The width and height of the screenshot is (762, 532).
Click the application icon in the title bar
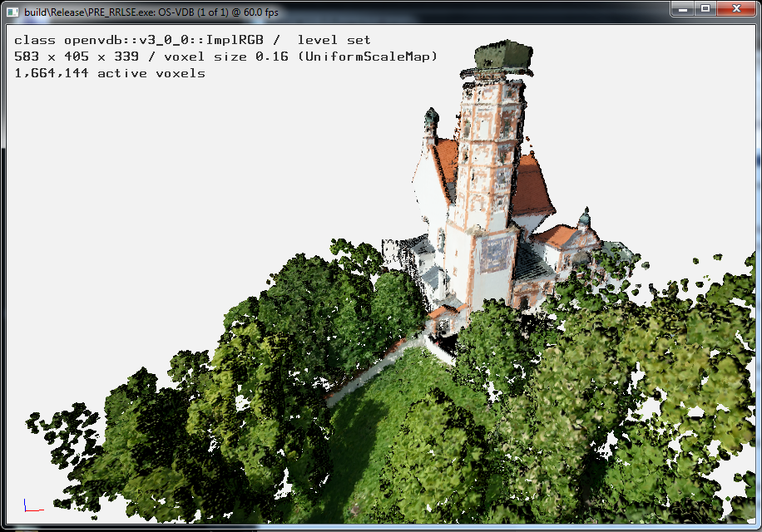[x=12, y=12]
